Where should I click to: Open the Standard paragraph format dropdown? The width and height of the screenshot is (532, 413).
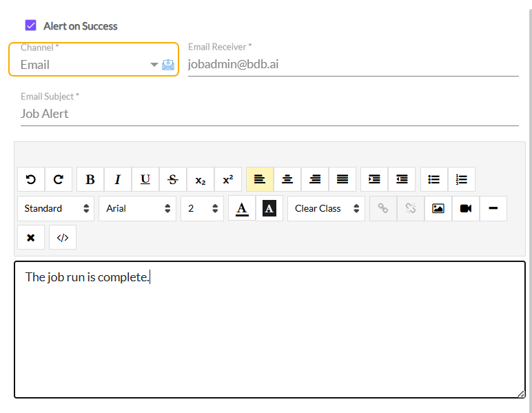[x=56, y=208]
